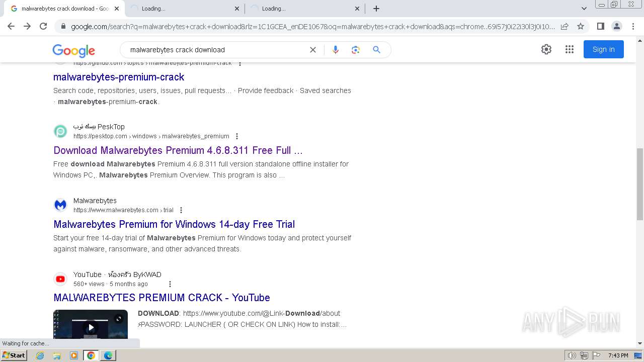
Task: Launch Internet Explorer from the taskbar
Action: (40, 355)
